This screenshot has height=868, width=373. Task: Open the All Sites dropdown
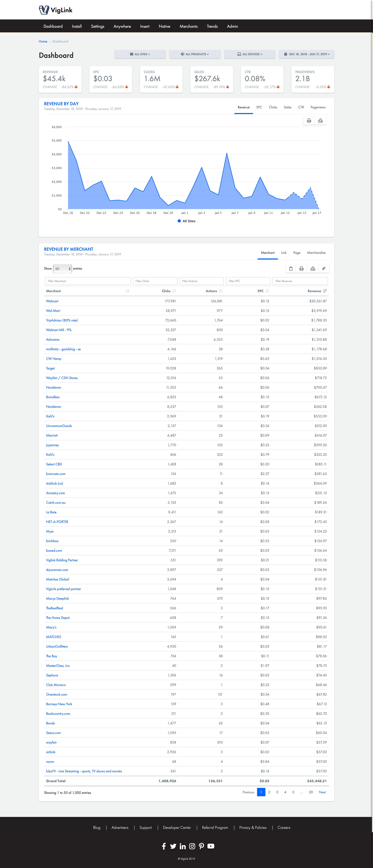coord(140,54)
